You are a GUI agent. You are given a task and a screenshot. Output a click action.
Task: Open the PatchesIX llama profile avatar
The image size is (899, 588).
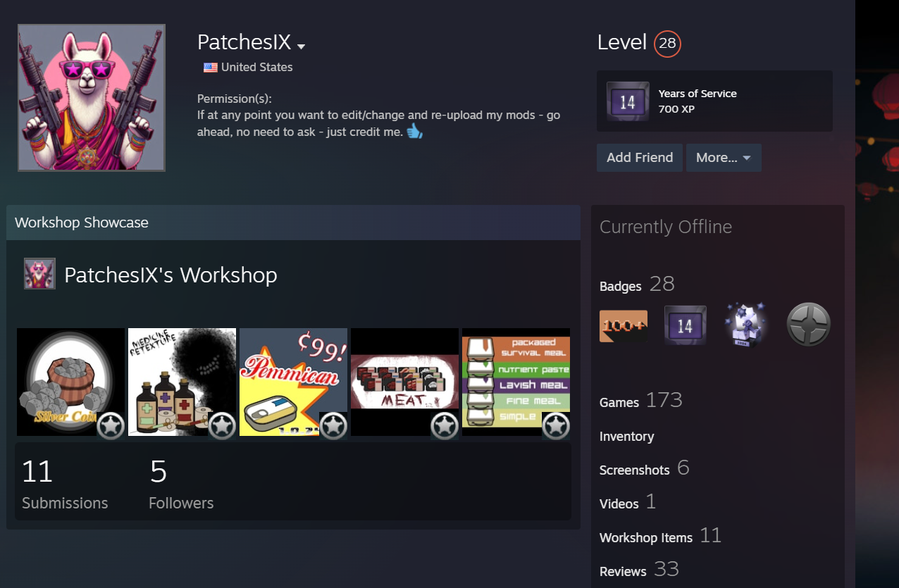point(92,98)
